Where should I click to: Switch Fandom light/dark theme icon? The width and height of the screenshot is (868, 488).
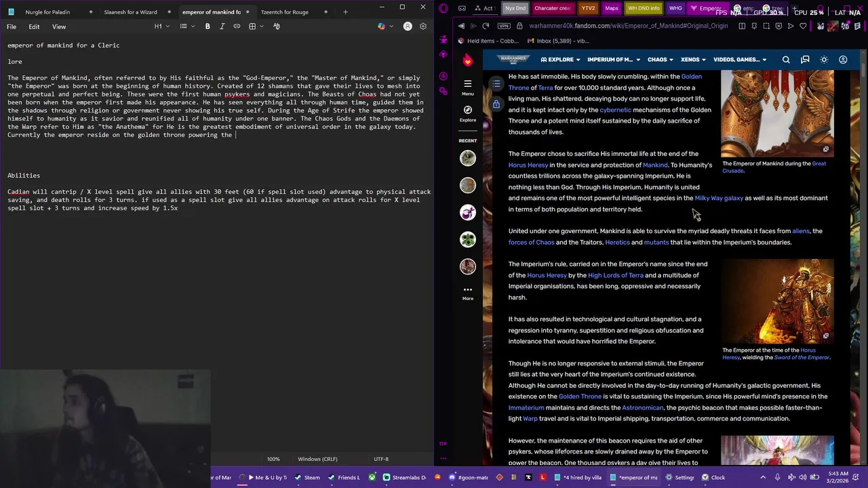[x=824, y=60]
